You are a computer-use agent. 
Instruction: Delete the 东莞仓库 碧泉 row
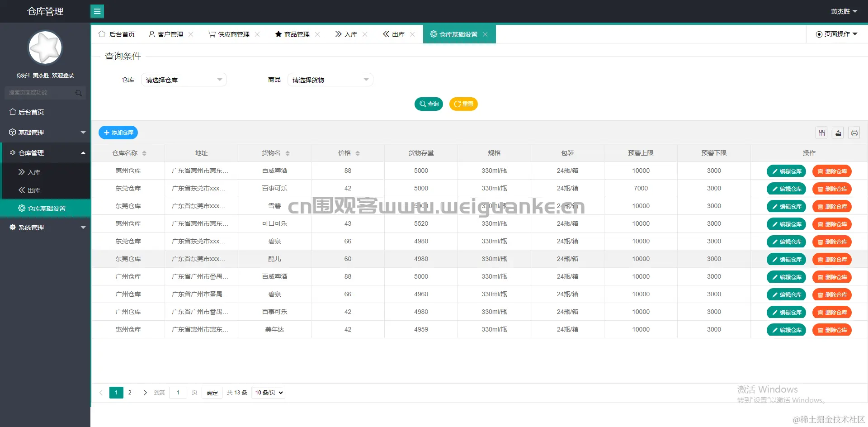(832, 242)
